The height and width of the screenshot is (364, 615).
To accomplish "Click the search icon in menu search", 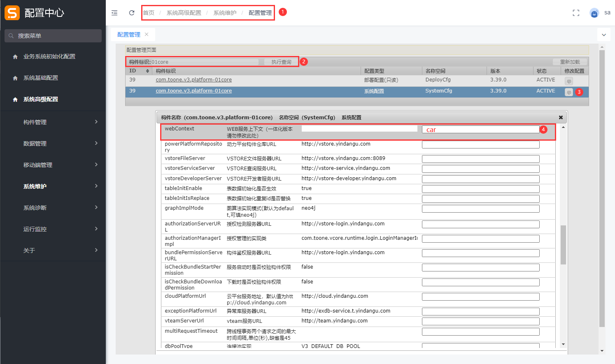I will point(11,36).
